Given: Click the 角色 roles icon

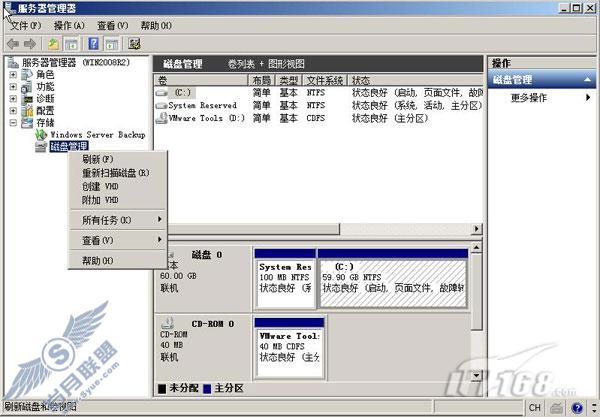Looking at the screenshot, I should [27, 75].
